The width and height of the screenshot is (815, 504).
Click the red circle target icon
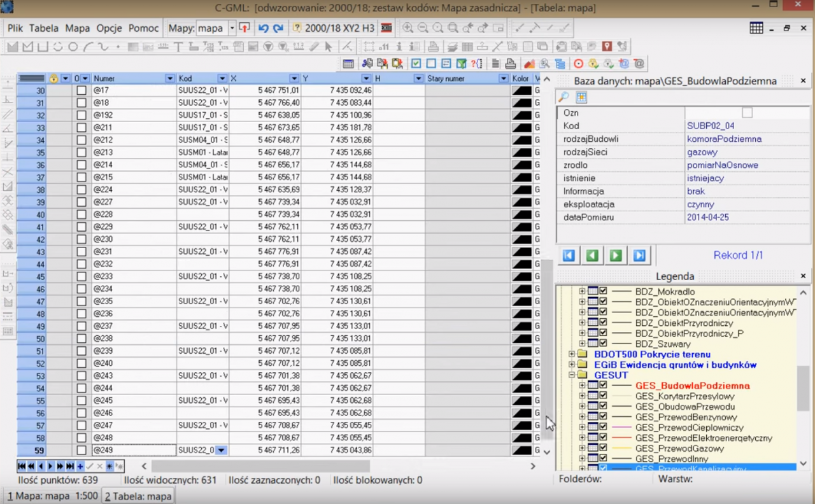578,64
